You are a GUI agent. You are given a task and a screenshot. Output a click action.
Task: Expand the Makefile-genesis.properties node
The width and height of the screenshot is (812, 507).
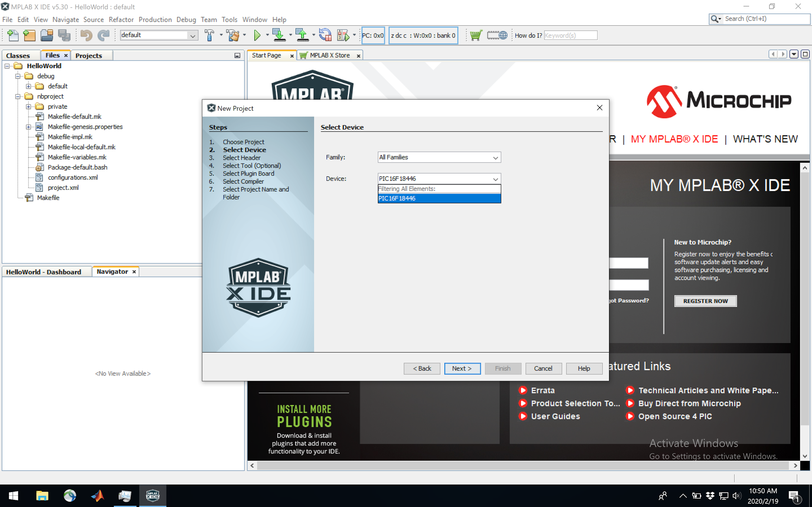pos(29,127)
